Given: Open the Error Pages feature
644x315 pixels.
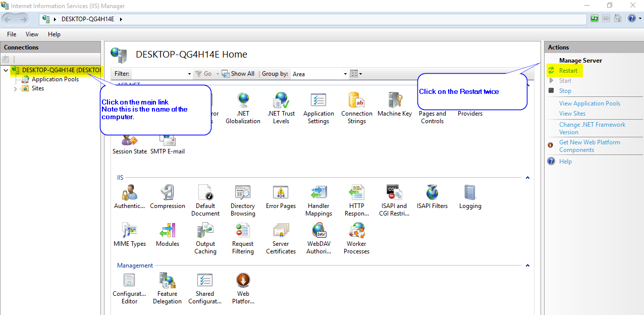Looking at the screenshot, I should [x=281, y=197].
